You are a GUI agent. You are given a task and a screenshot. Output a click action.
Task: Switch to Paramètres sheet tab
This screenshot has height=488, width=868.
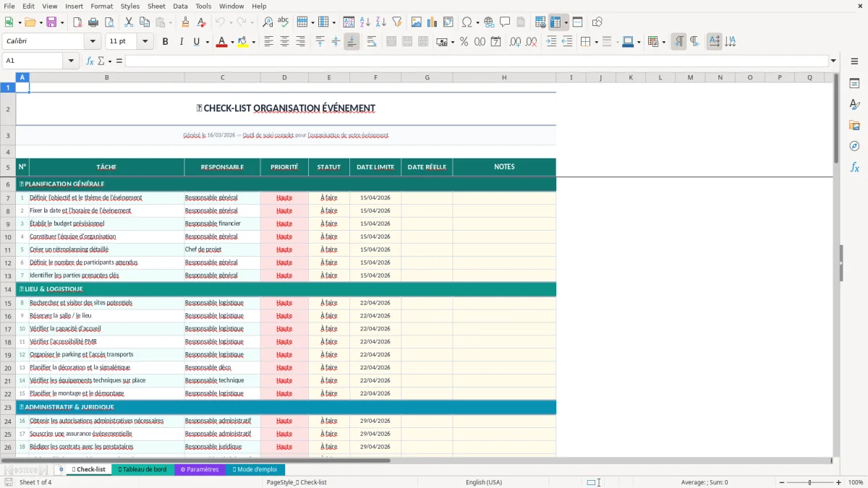[200, 469]
